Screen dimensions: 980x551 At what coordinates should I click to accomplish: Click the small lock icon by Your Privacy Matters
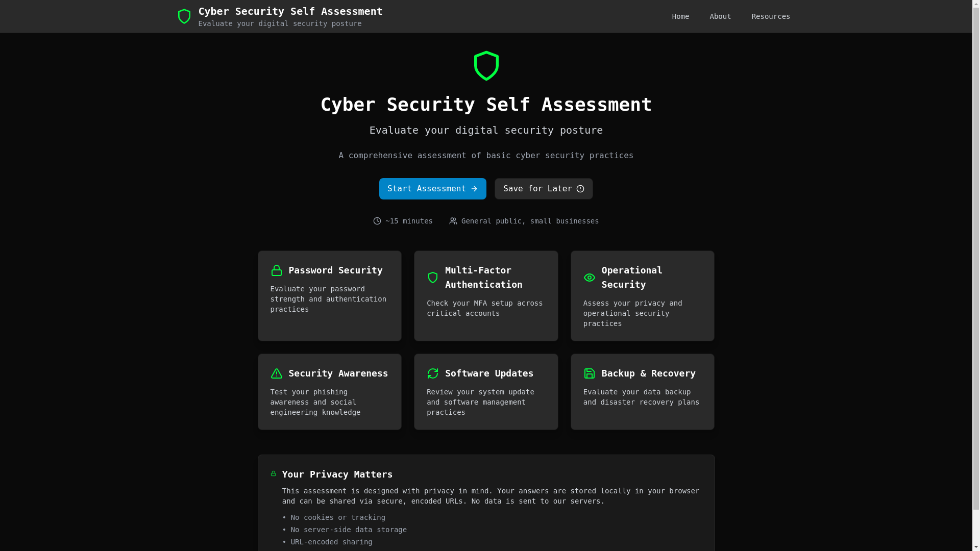coord(274,473)
